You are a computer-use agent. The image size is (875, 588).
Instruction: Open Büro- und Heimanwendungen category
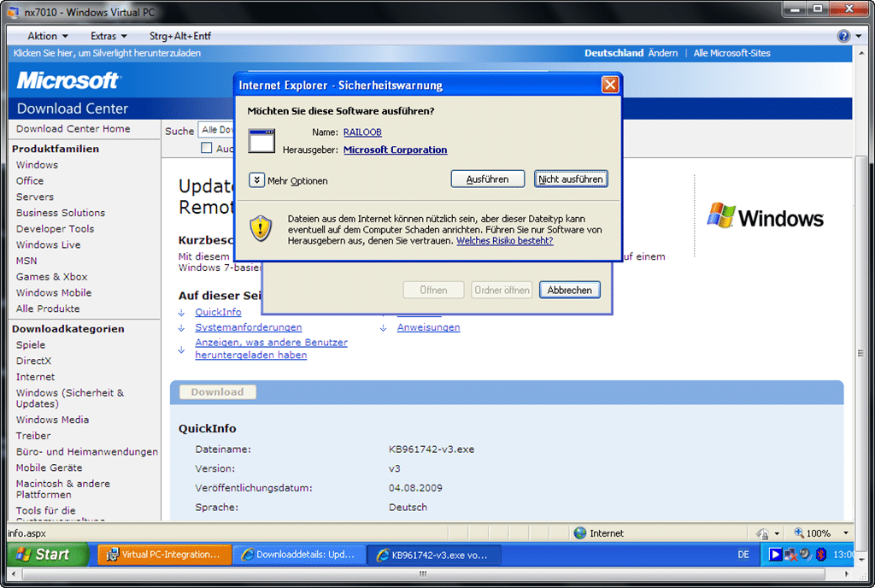(86, 452)
